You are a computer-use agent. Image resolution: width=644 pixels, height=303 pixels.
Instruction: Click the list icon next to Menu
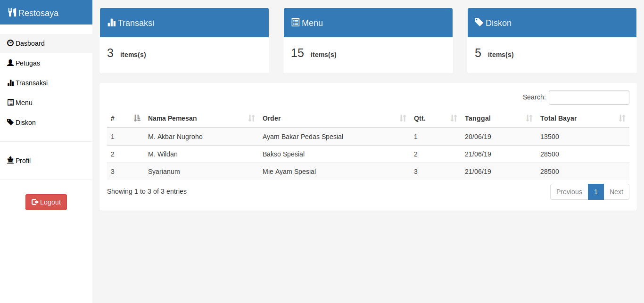[x=9, y=102]
